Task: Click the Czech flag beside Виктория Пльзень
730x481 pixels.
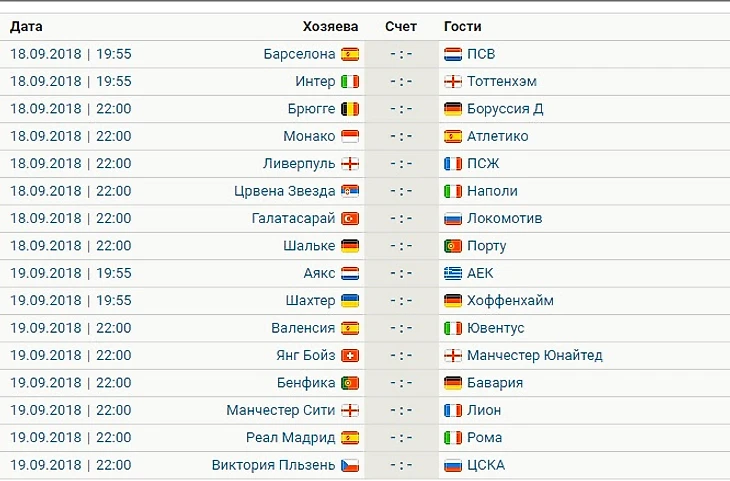Action: [350, 465]
